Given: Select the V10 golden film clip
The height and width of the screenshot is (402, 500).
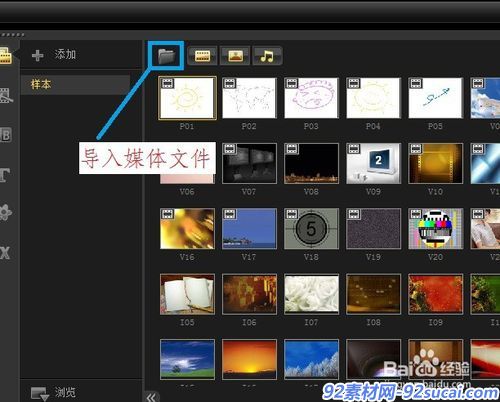Looking at the screenshot, I should 435,163.
